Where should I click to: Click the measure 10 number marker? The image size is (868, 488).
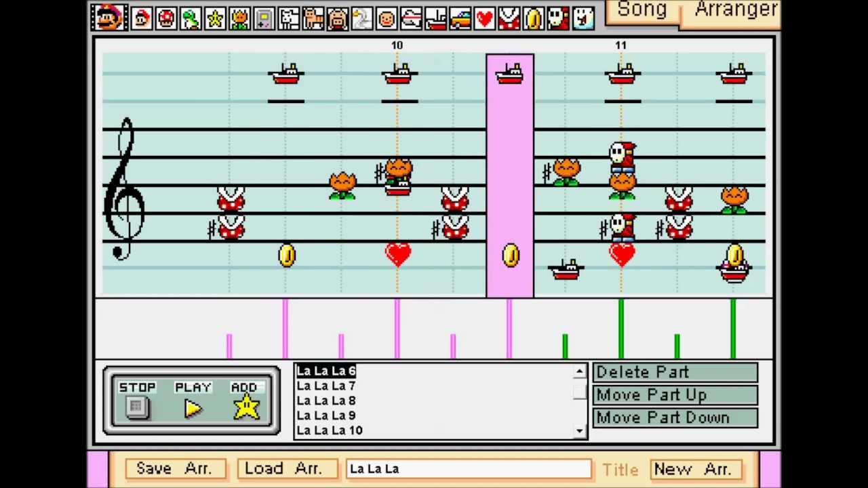tap(397, 45)
